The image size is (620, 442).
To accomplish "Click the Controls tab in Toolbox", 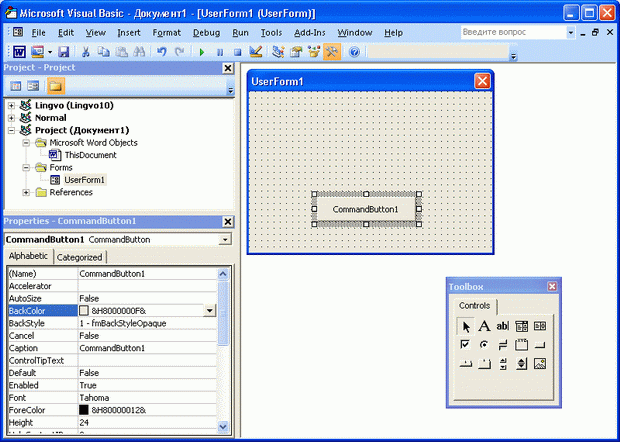I will 474,306.
